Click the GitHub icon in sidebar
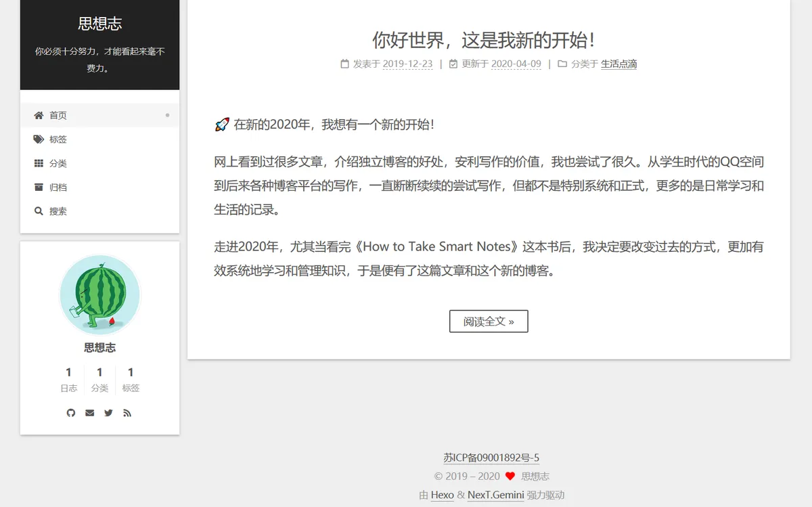The width and height of the screenshot is (812, 507). tap(71, 413)
